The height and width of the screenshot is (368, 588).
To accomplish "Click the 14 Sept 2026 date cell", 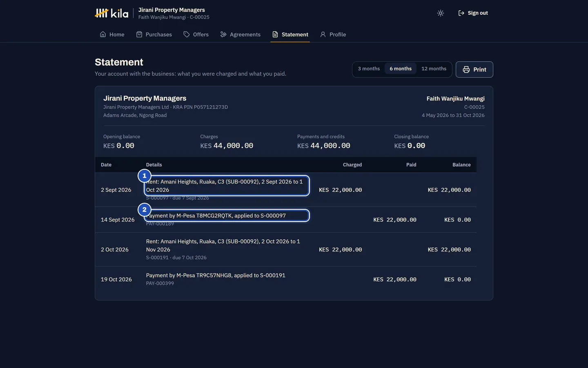I will point(118,220).
